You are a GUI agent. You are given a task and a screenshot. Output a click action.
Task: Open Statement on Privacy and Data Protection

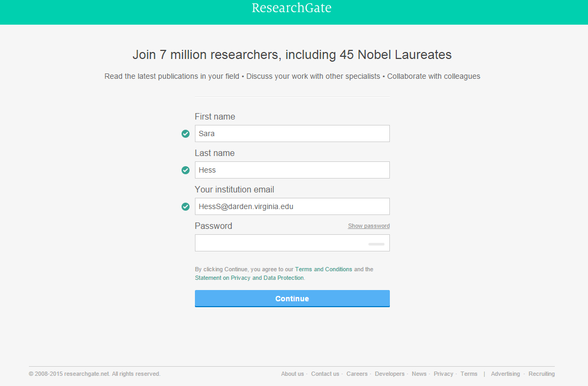[250, 278]
